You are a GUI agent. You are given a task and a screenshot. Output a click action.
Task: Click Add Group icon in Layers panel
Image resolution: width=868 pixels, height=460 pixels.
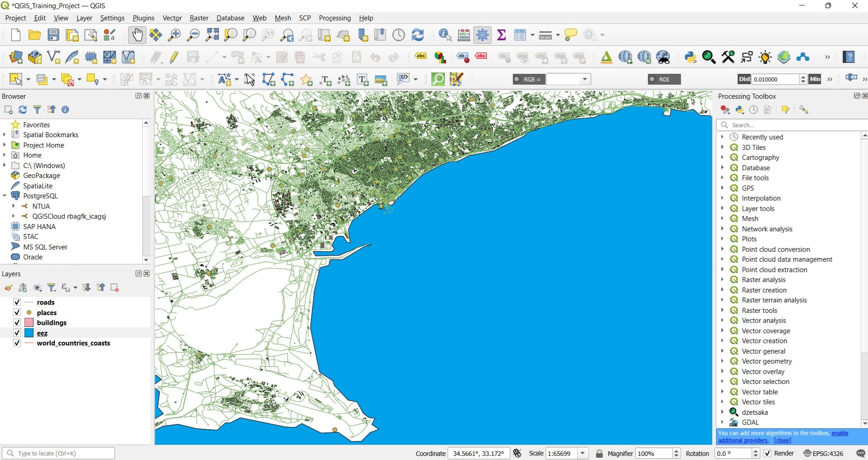click(x=23, y=287)
